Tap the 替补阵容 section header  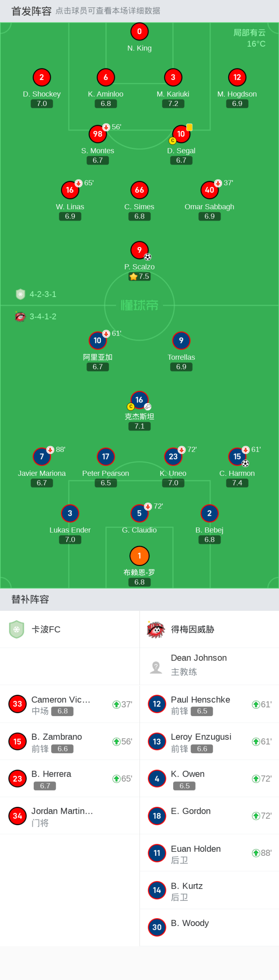coord(30,599)
